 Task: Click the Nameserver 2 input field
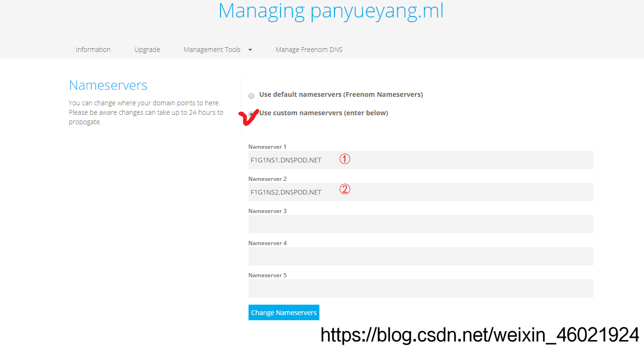421,192
